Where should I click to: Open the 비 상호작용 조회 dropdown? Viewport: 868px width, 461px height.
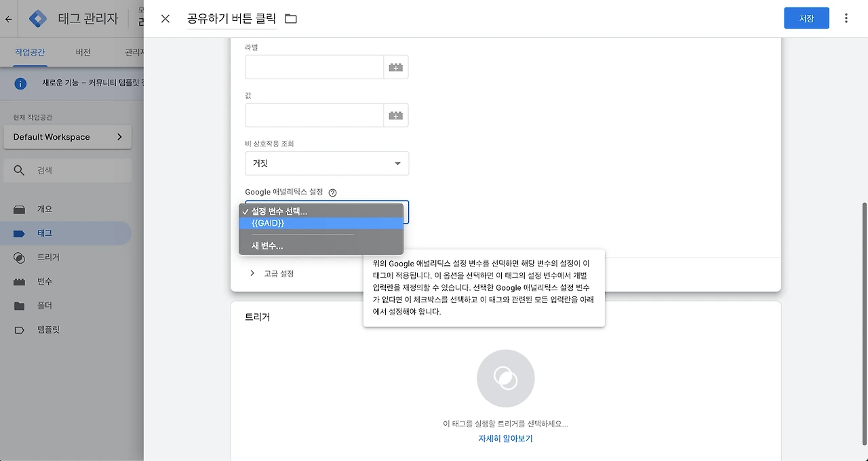[327, 163]
